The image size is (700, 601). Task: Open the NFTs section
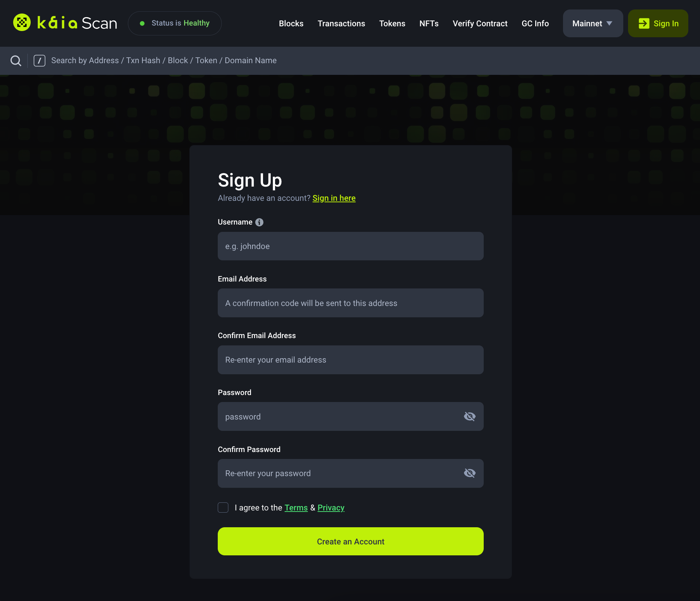429,23
